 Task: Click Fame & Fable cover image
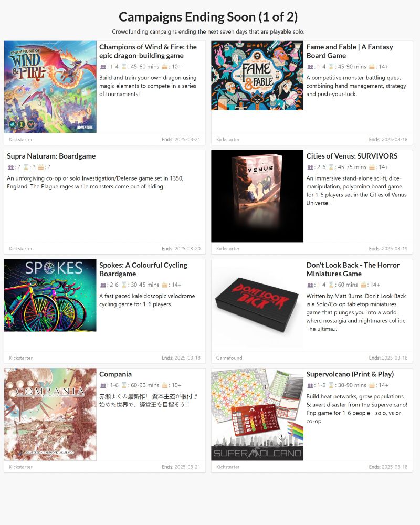257,75
